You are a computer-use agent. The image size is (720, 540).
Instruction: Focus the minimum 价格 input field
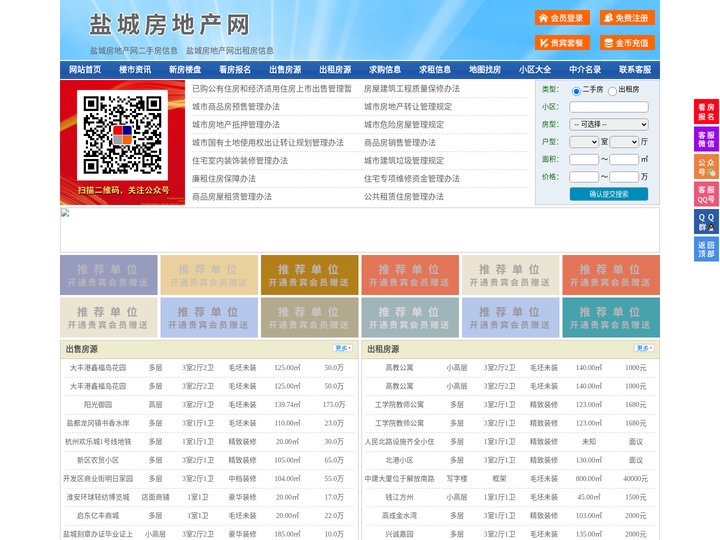click(x=584, y=177)
